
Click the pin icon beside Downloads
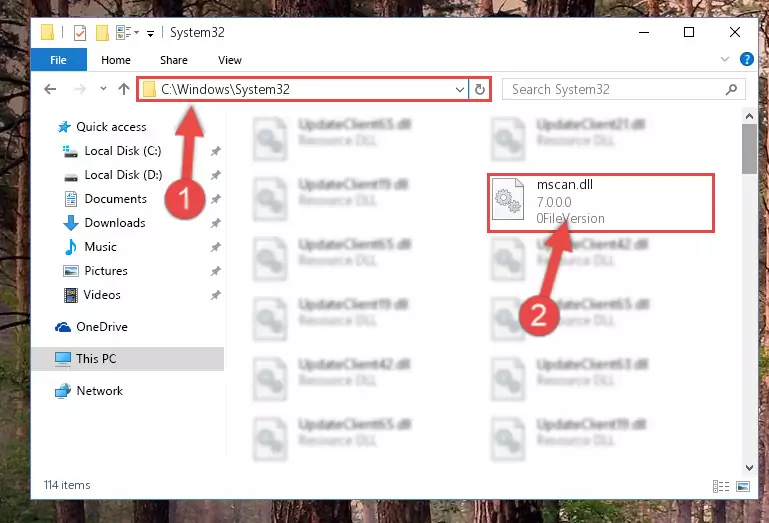tap(215, 223)
